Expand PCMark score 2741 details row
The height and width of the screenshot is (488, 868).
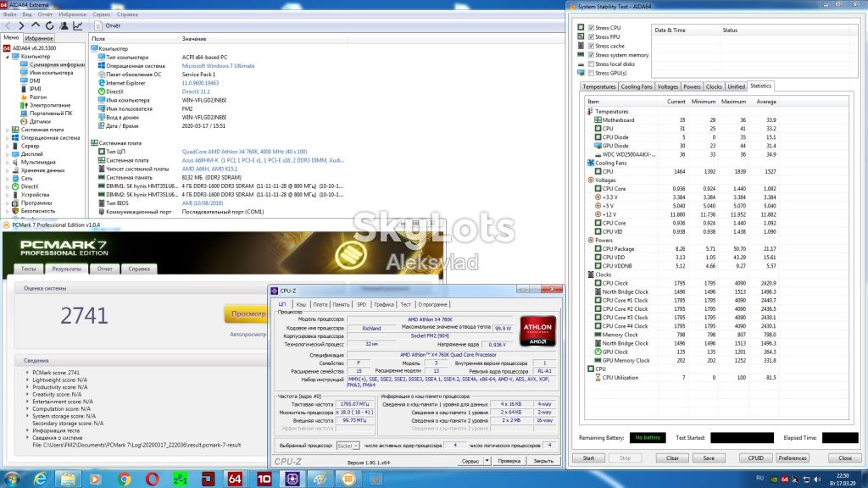28,373
